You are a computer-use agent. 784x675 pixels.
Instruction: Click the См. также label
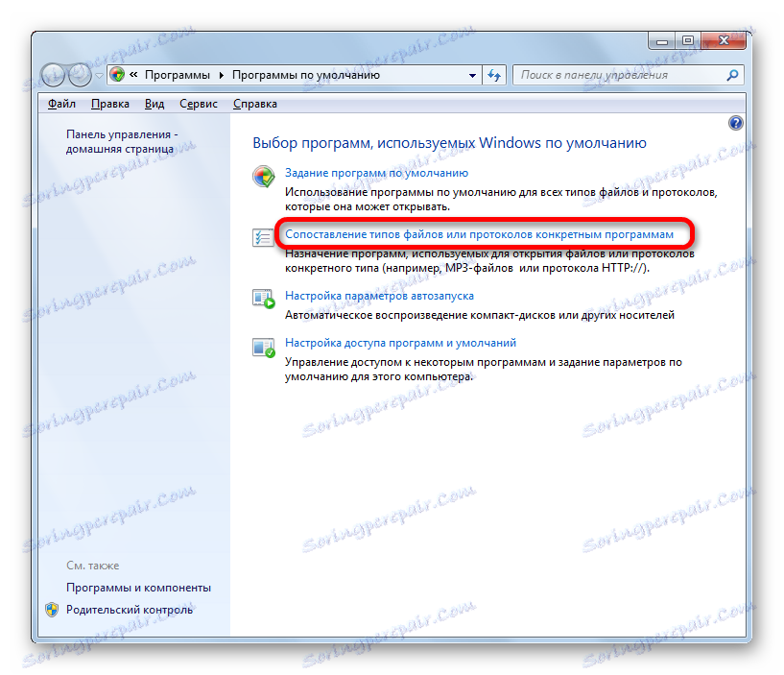(92, 566)
